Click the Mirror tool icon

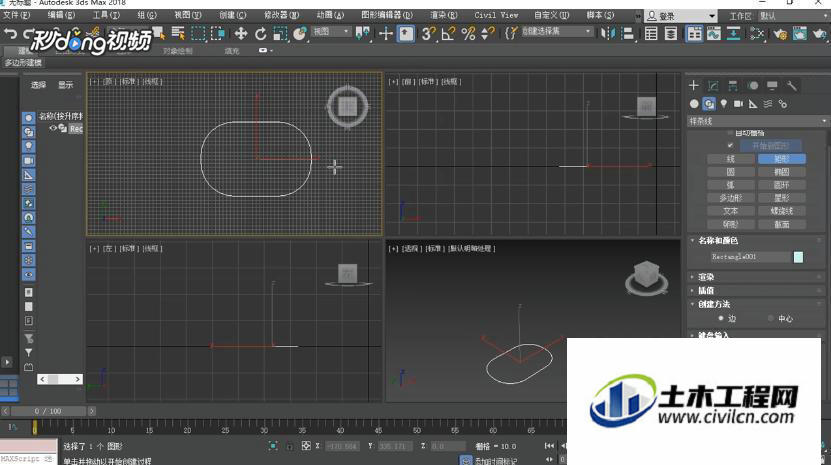pyautogui.click(x=608, y=34)
